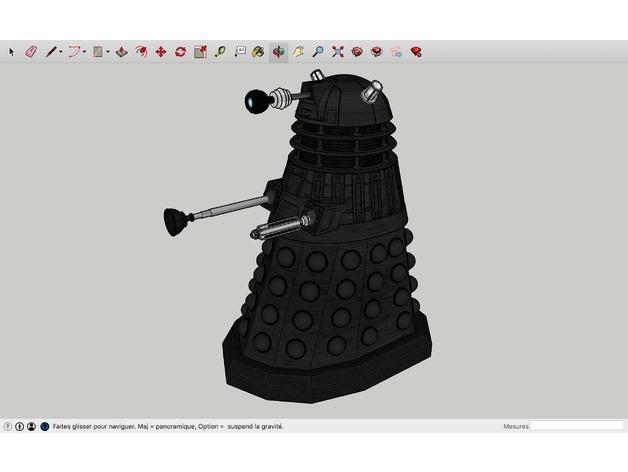Open the Extension Warehouse

(x=376, y=52)
